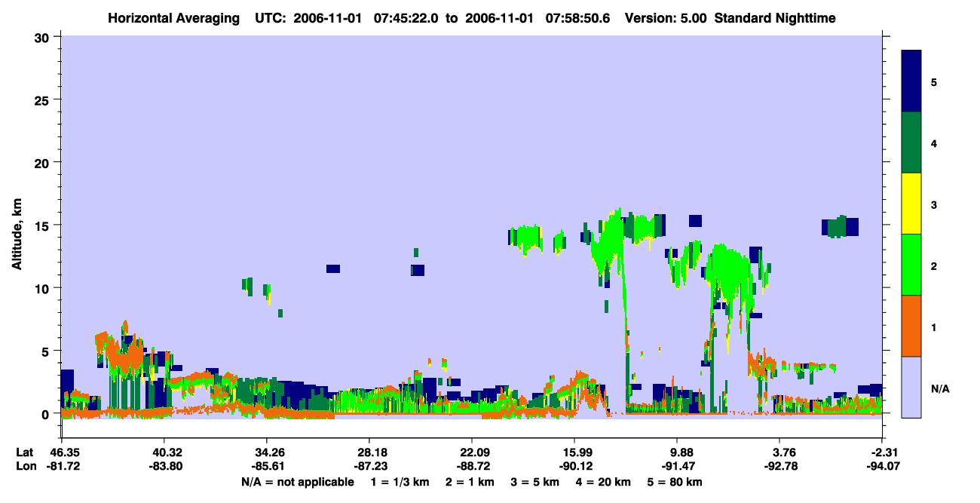
Task: Click longitude value -92.78
Action: (779, 466)
